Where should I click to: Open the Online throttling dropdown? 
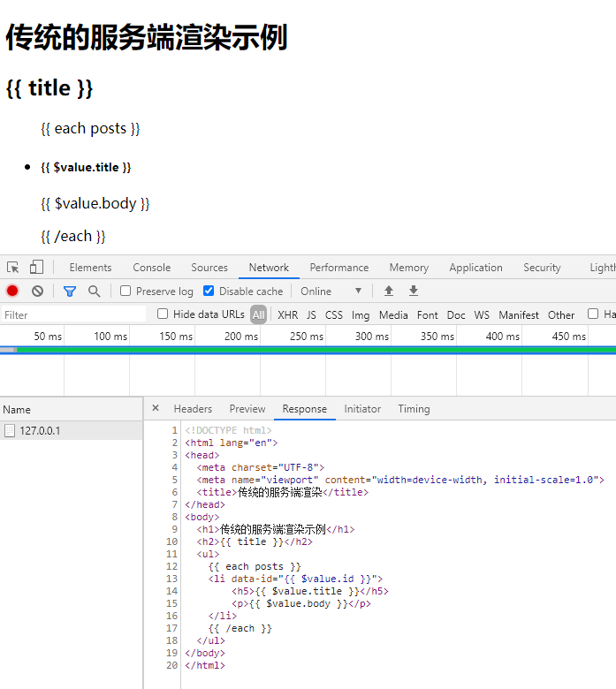tap(331, 291)
